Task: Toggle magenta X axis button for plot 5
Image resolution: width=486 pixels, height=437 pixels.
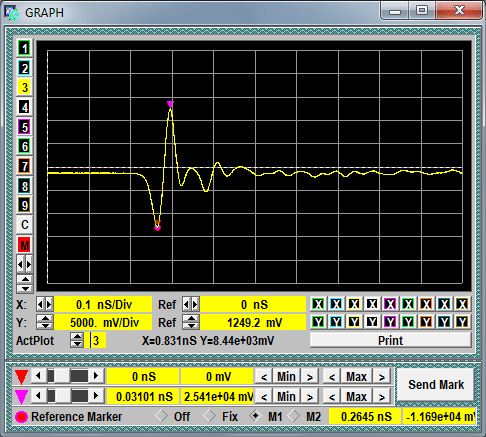Action: (390, 304)
